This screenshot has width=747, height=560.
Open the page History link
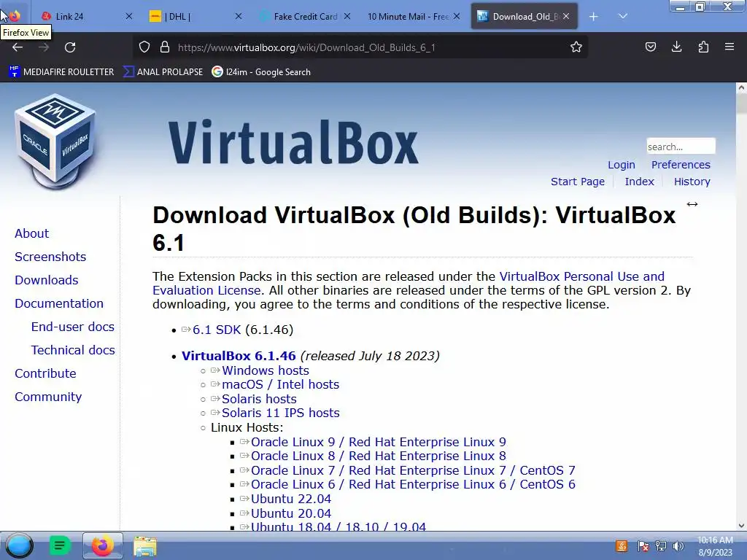(692, 182)
